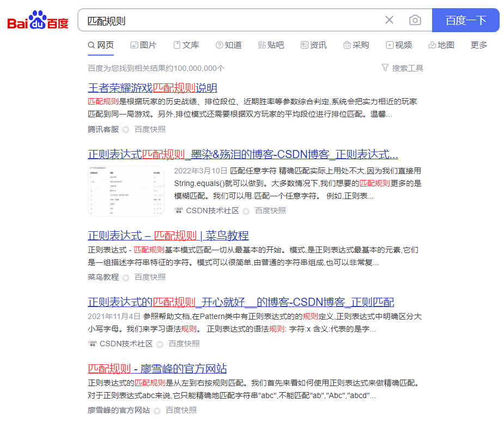Open result 正则表达式的匹配规则_开心就好
Image resolution: width=504 pixels, height=421 pixels.
[241, 302]
